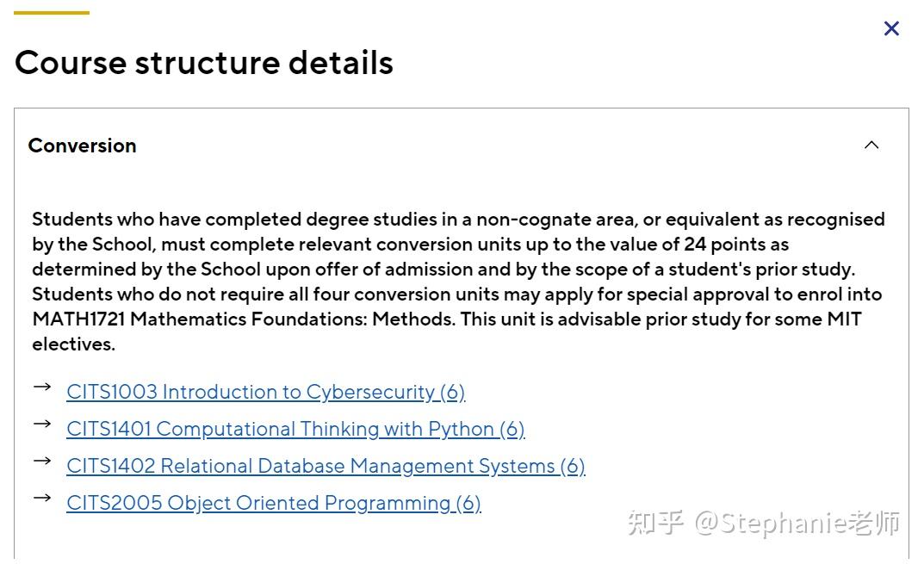The image size is (924, 564).
Task: Open CITS2005 Object Oriented Programming link
Action: [273, 503]
